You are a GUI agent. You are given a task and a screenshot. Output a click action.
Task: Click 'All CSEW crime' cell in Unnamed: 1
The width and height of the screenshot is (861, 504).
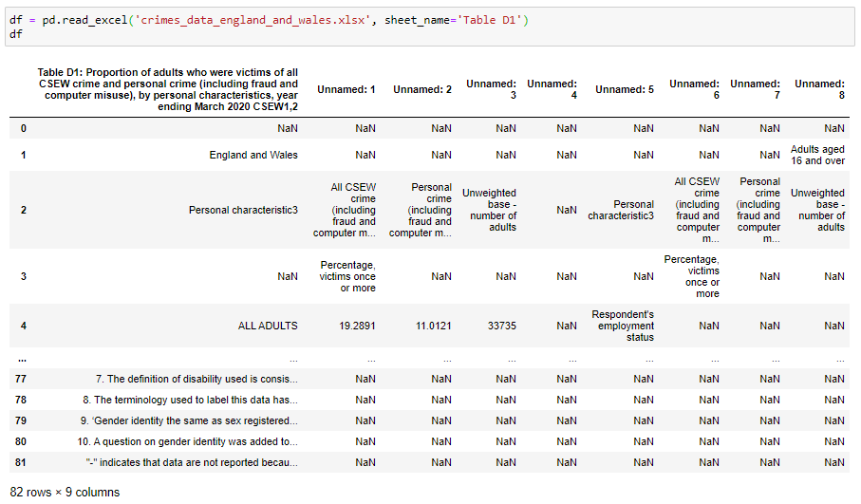[345, 211]
